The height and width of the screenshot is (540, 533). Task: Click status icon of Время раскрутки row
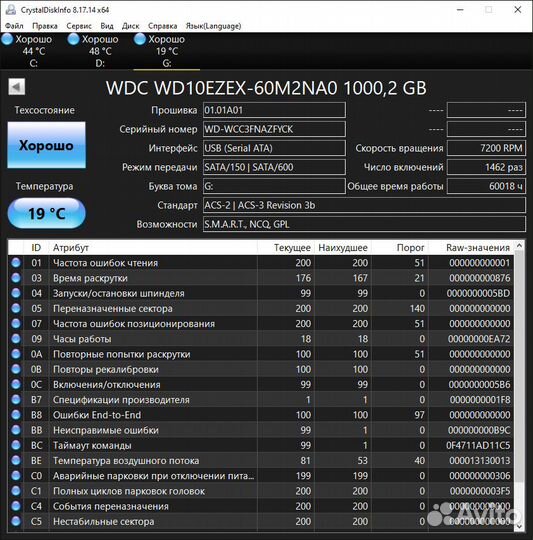click(16, 278)
